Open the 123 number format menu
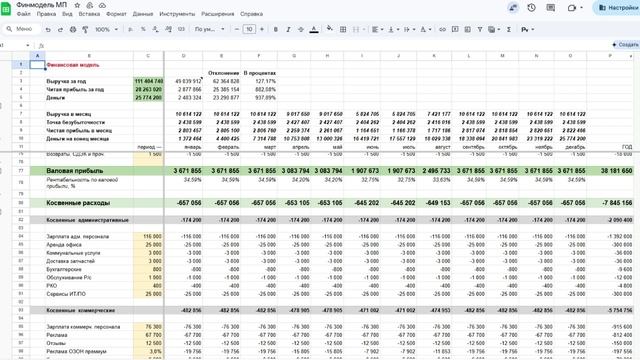The height and width of the screenshot is (360, 640). pos(181,29)
